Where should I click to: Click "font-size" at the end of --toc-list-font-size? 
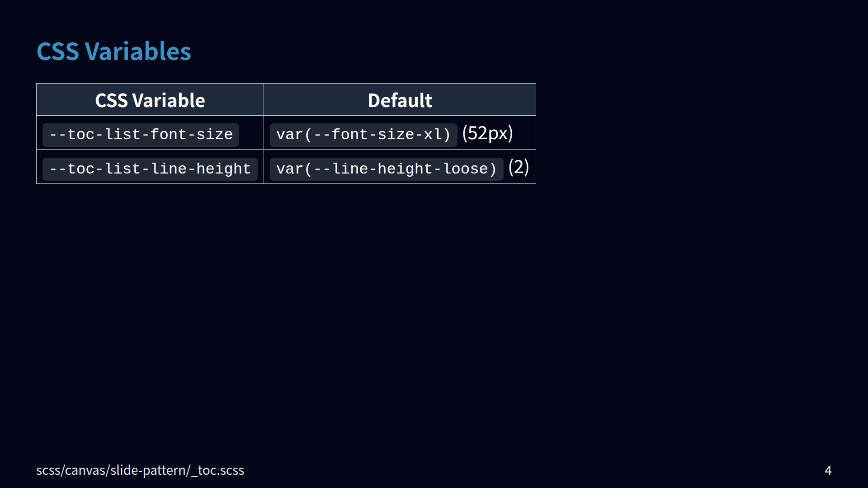[191, 135]
